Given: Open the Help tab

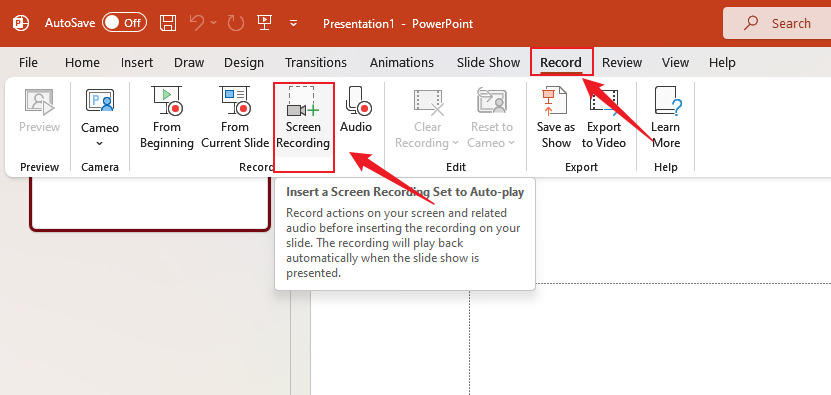Looking at the screenshot, I should [x=722, y=63].
